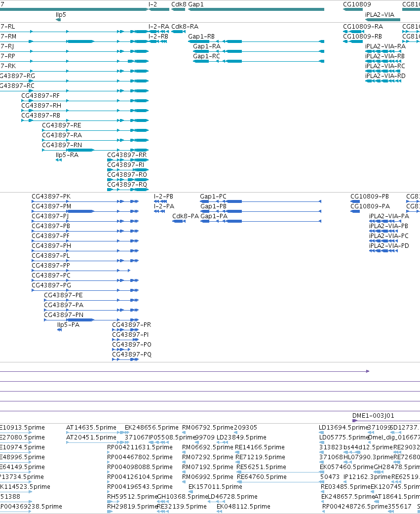Screen dimensions: 420x514
Task: Click the I-2 gene label
Action: point(153,4)
